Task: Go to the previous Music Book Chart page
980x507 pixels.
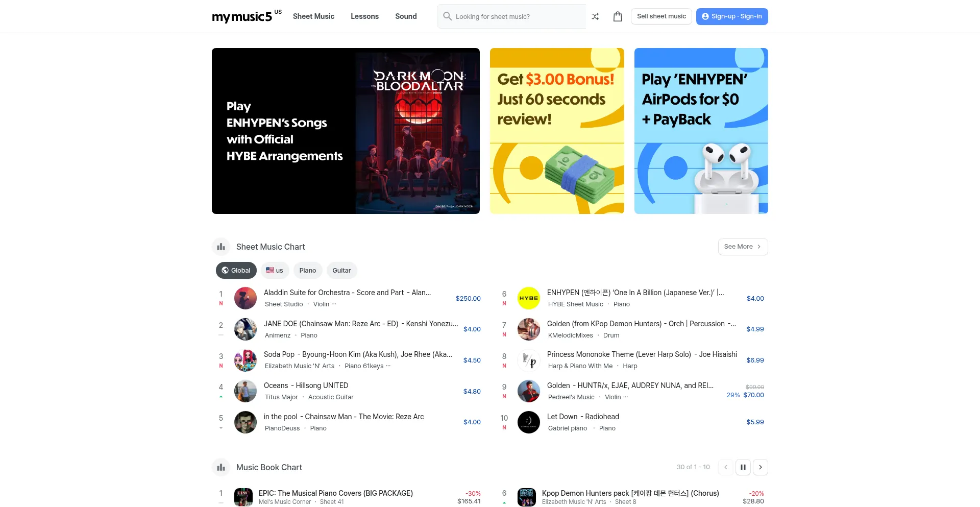Action: click(725, 467)
